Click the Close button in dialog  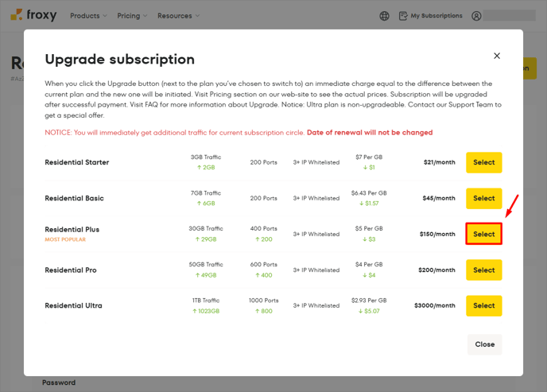pos(484,344)
